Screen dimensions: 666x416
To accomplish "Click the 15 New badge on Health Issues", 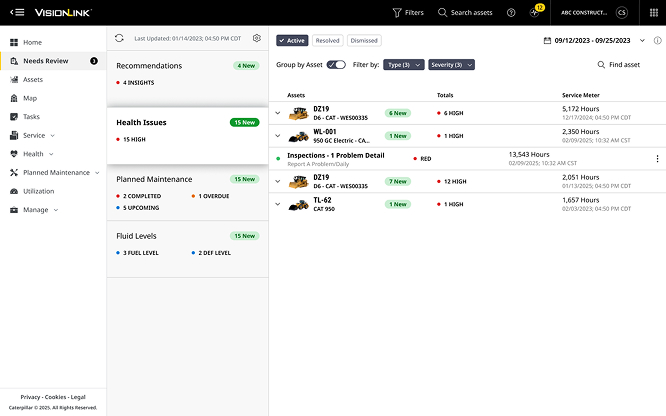I will click(x=245, y=122).
